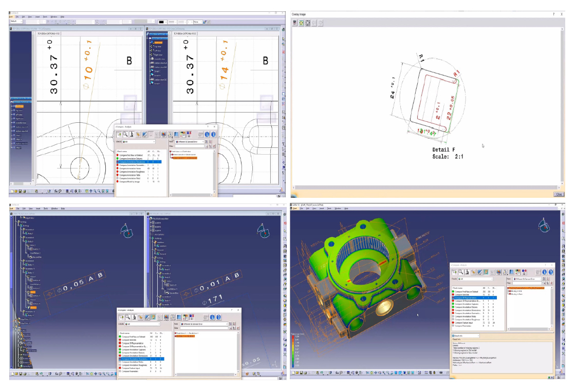Screen dimensions: 576x392
Task: Click magnifier icon in top-left xCompare Analysis dialog
Action: click(125, 134)
